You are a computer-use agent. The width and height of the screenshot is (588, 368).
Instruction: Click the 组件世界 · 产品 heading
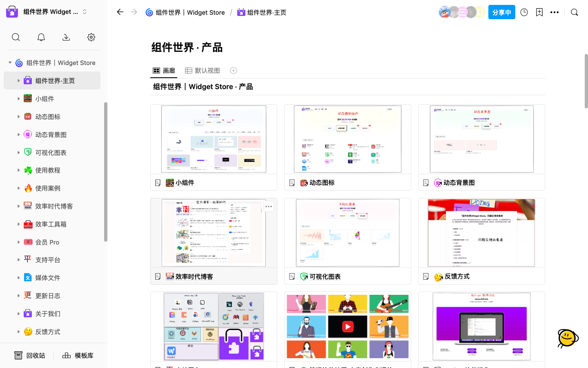[x=187, y=47]
